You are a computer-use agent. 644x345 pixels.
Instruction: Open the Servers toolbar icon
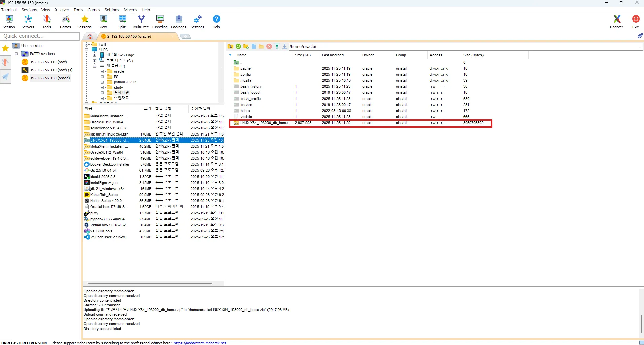coord(28,22)
